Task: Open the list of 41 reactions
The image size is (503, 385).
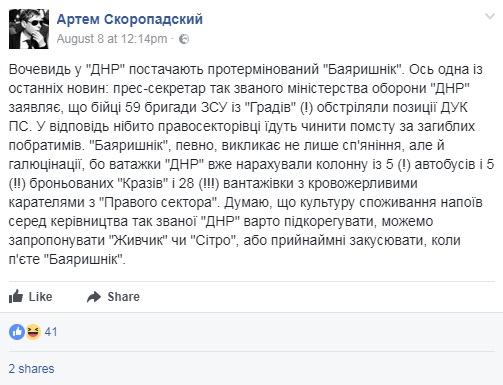Action: (51, 332)
